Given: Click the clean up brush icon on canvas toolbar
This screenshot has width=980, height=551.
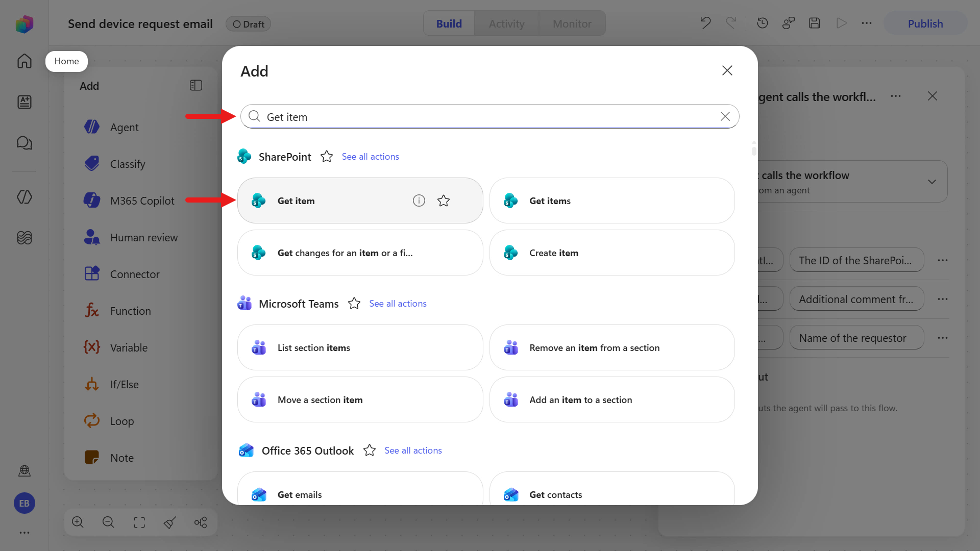Looking at the screenshot, I should tap(170, 522).
